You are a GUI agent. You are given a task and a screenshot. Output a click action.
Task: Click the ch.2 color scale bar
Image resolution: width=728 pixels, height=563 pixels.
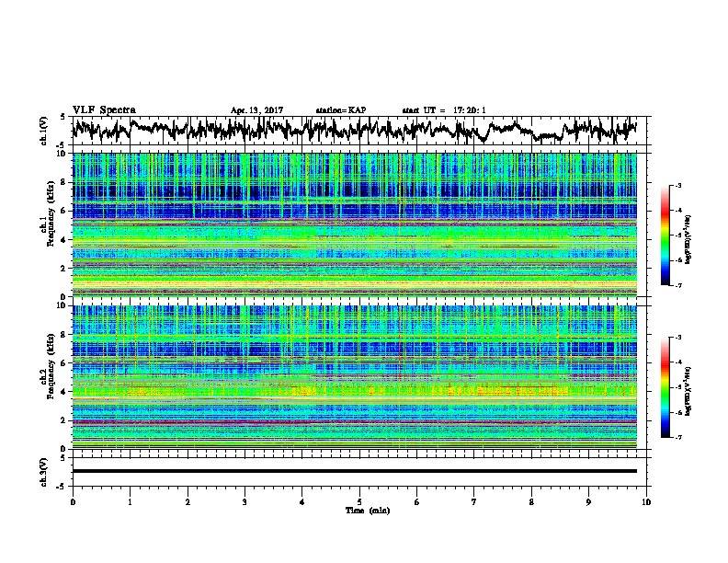pyautogui.click(x=665, y=387)
